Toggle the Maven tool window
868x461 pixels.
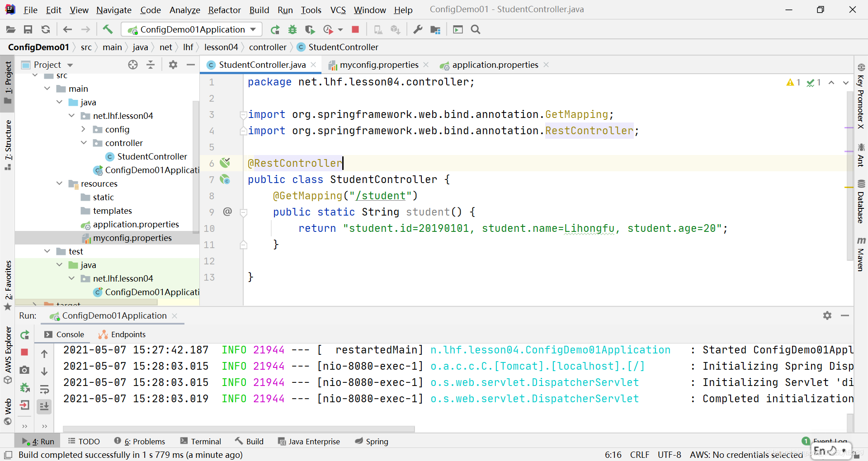pos(861,254)
